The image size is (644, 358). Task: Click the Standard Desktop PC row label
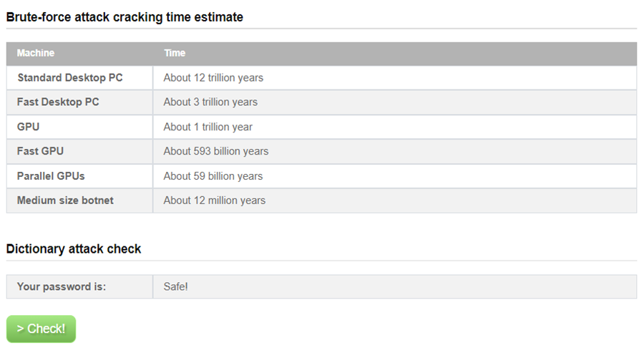70,77
